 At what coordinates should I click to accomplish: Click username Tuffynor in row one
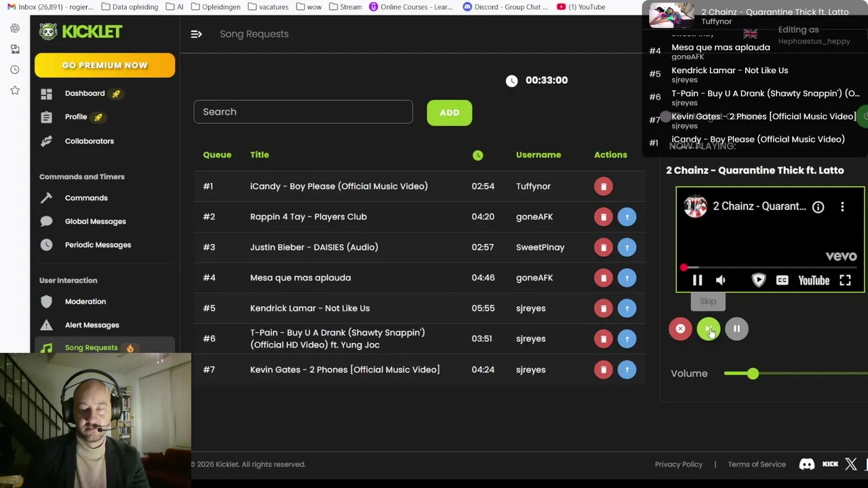[x=533, y=186]
